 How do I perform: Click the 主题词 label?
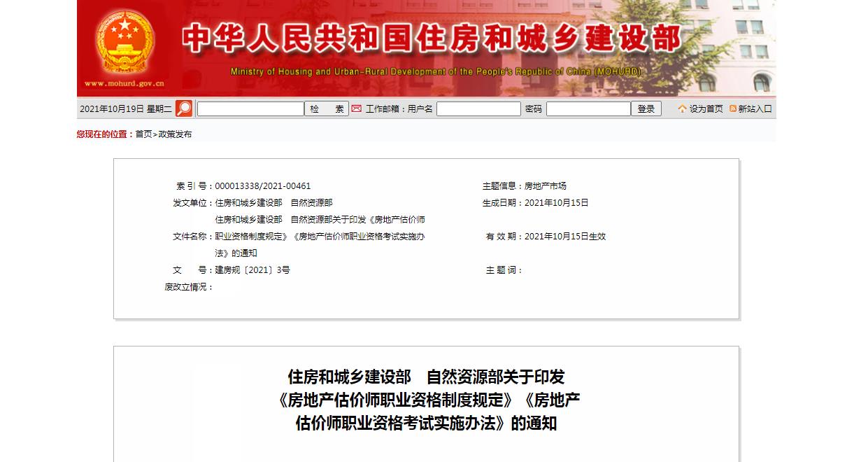click(504, 270)
